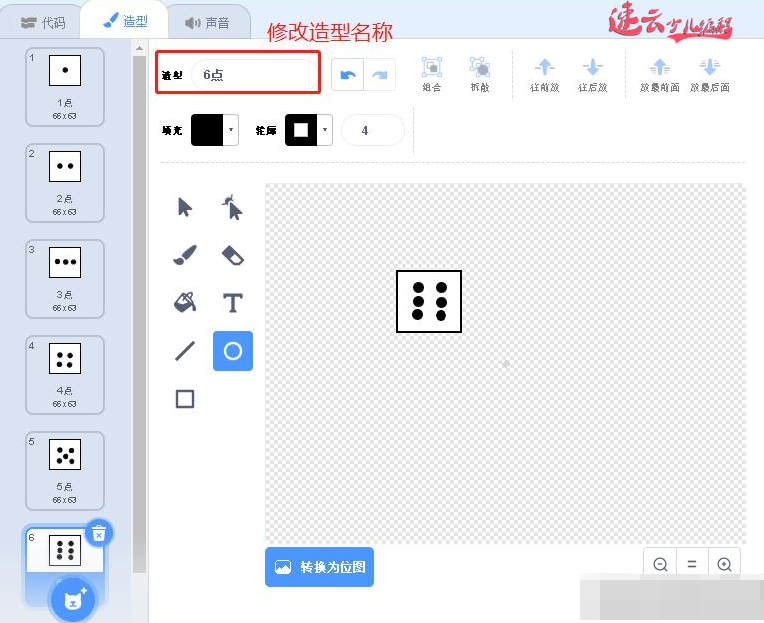The image size is (764, 623).
Task: Select the Brush tool
Action: coord(185,255)
